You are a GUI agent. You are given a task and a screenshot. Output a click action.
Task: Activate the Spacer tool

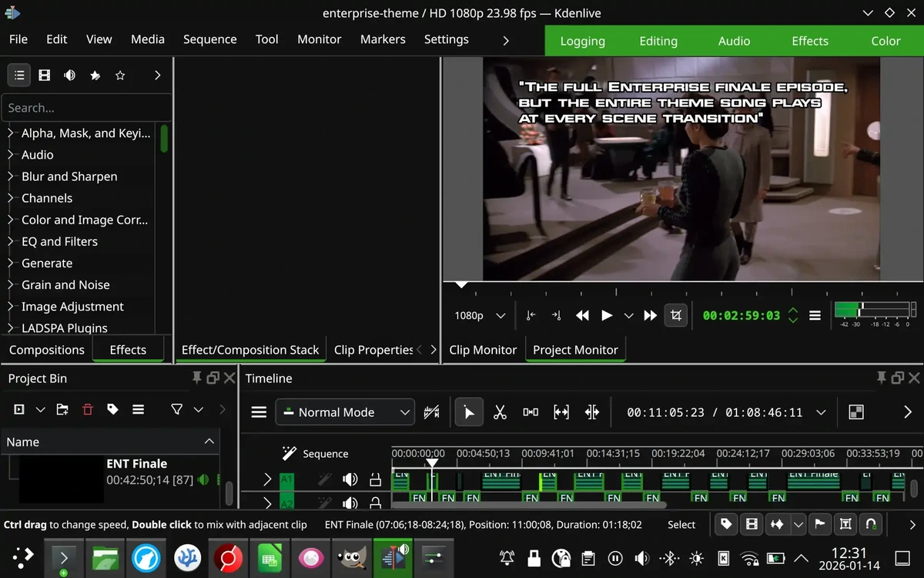pos(531,412)
